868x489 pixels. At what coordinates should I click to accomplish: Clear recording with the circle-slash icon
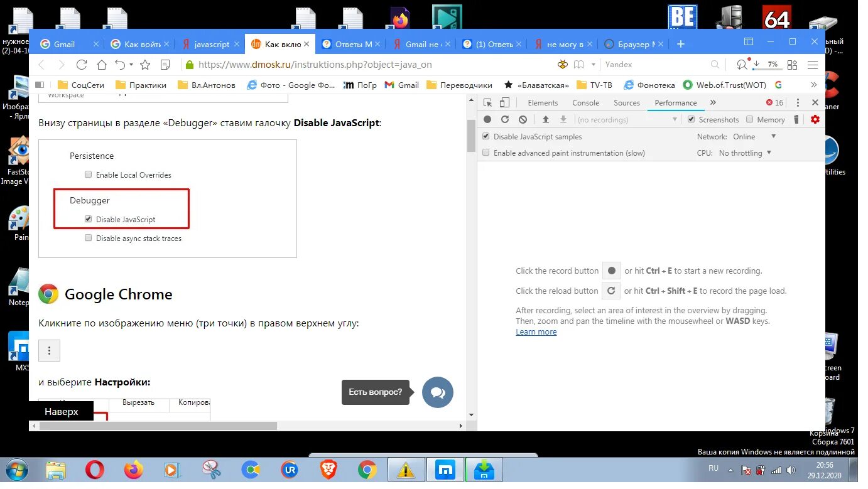click(x=523, y=119)
